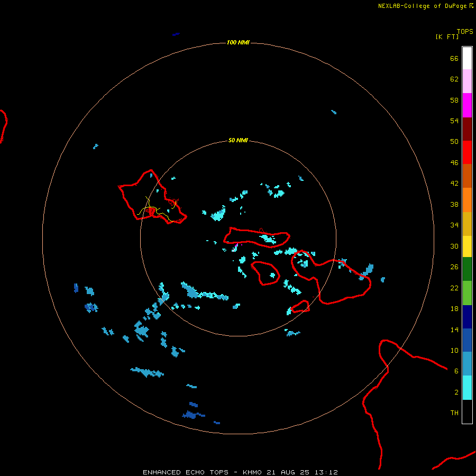Screen dimensions: 476x476
Task: Select the white legend color swatch
Action: [x=467, y=58]
